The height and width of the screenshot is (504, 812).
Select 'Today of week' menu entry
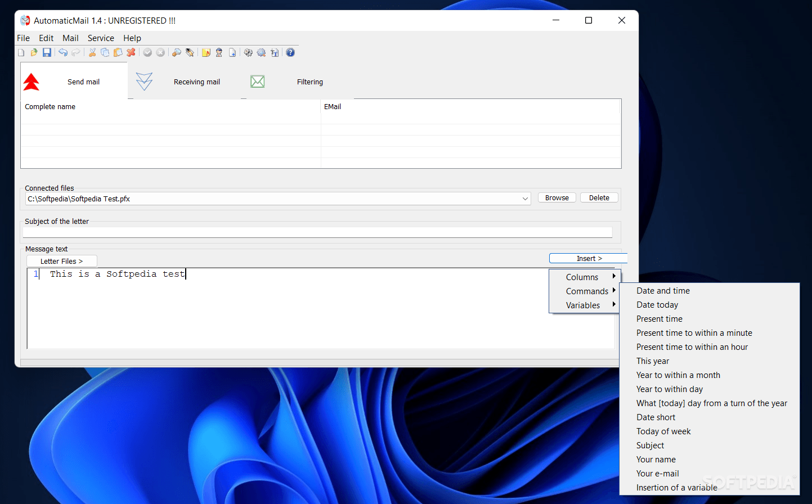tap(710, 431)
